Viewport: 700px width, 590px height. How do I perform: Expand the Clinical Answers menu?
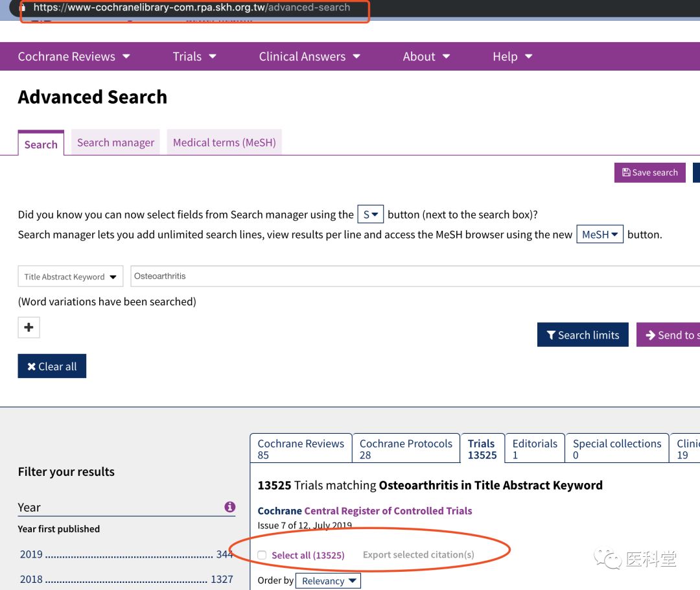click(x=309, y=56)
